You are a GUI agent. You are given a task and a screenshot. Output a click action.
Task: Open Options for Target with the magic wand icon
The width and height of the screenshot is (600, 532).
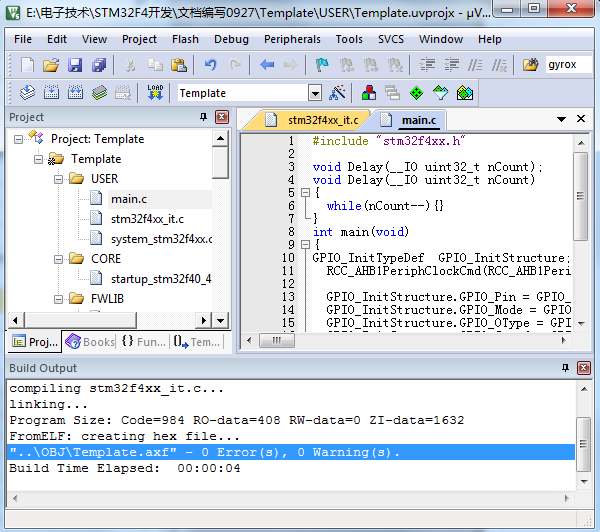pos(337,93)
